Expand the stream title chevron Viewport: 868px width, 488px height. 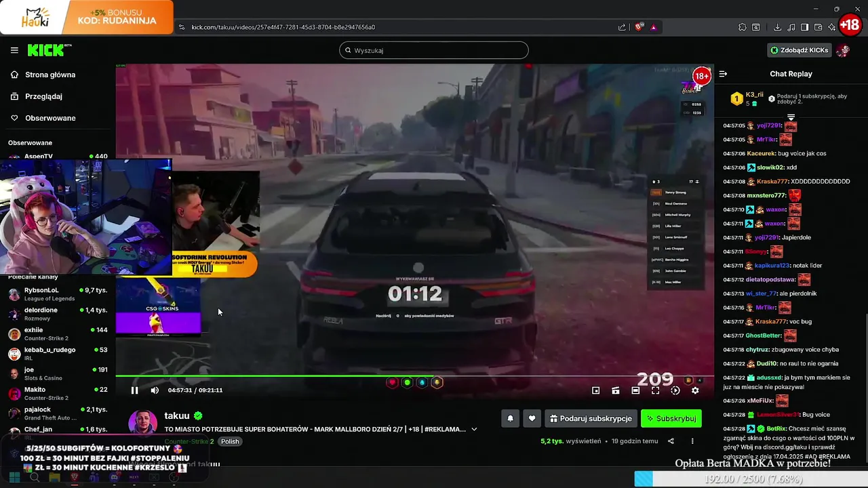pos(474,429)
